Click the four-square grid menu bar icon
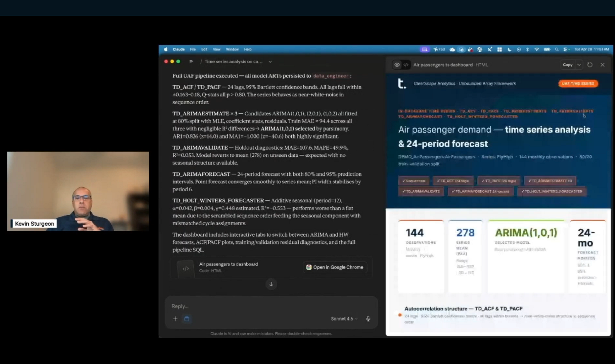 point(499,50)
